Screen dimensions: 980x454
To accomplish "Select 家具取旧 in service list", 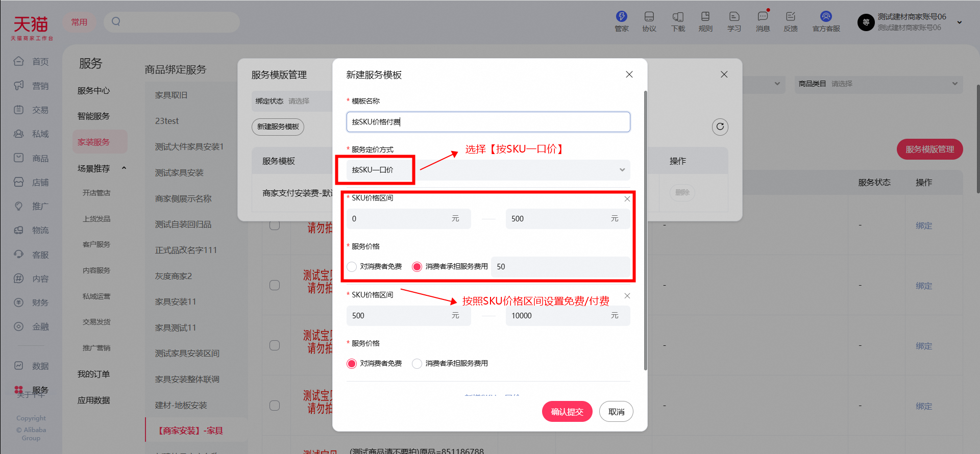I will coord(171,95).
